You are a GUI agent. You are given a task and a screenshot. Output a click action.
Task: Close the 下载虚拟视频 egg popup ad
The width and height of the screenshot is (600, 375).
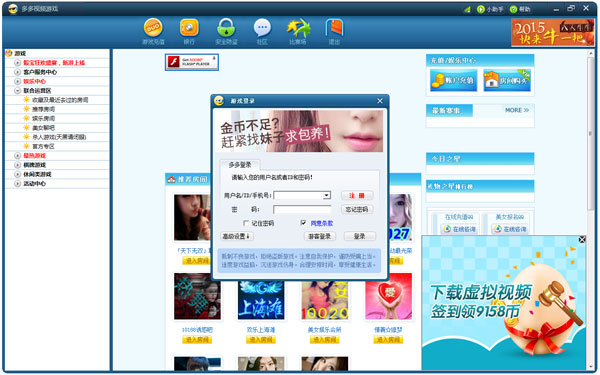pyautogui.click(x=582, y=240)
